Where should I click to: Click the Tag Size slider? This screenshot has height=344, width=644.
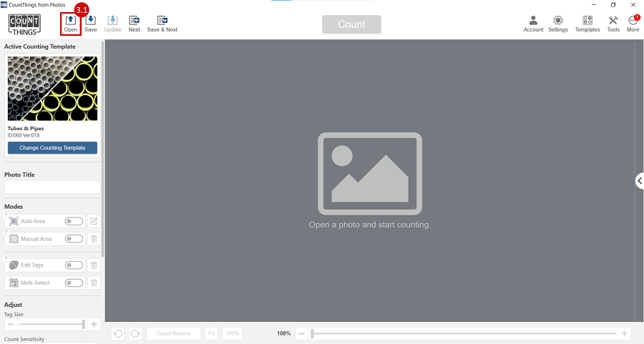[x=52, y=325]
